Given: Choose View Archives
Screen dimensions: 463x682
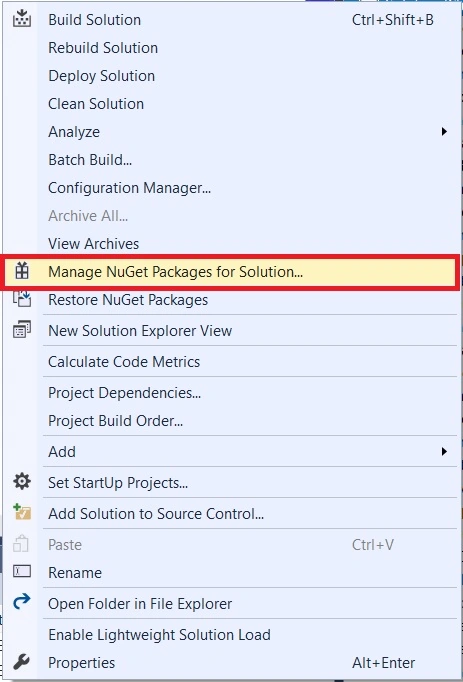Looking at the screenshot, I should 94,244.
